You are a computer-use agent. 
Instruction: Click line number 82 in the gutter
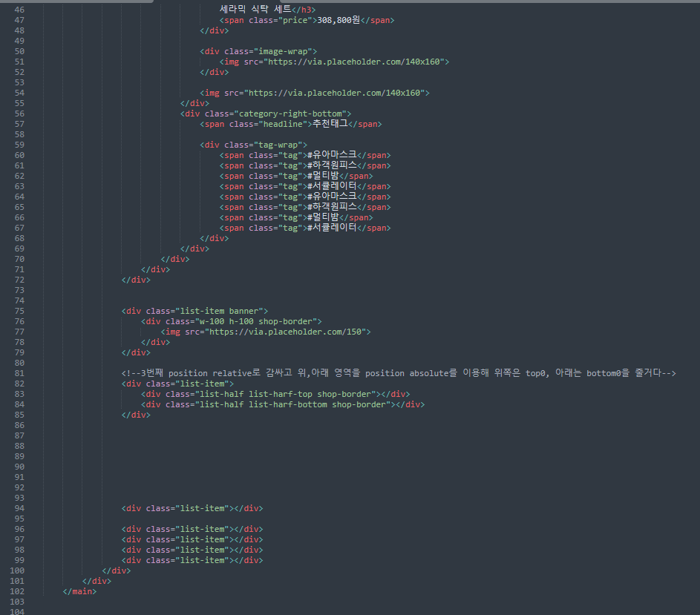[x=19, y=384]
